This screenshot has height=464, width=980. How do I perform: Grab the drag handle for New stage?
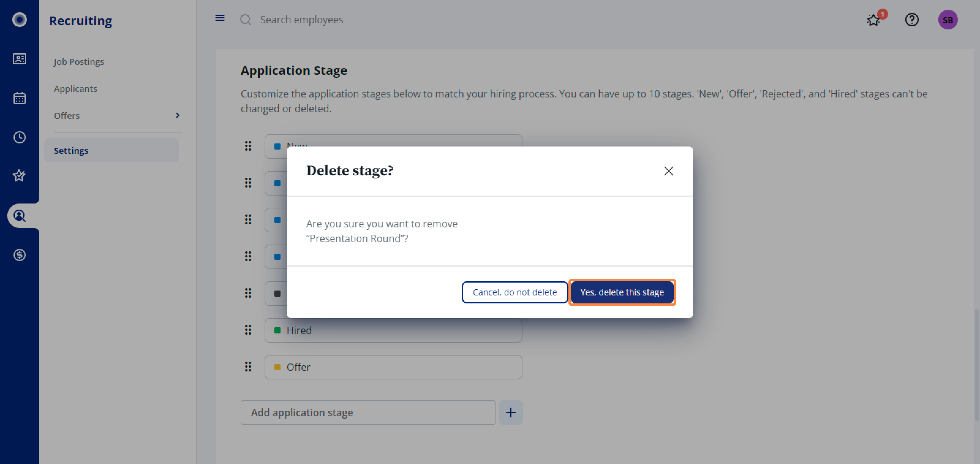click(x=248, y=146)
